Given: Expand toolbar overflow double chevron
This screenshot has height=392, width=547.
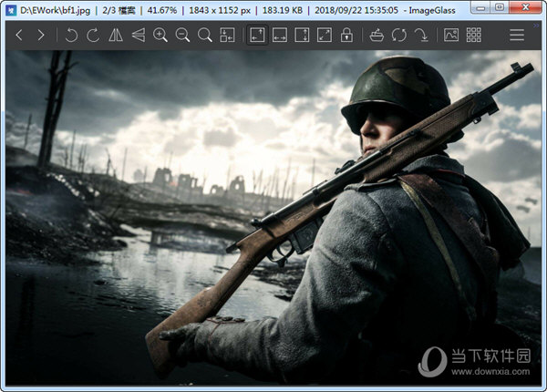Looking at the screenshot, I should coord(536,26).
